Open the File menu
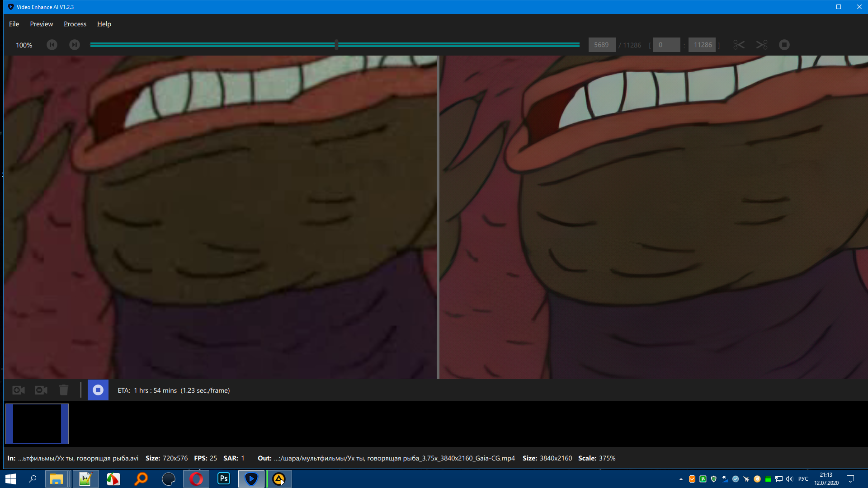 (14, 24)
